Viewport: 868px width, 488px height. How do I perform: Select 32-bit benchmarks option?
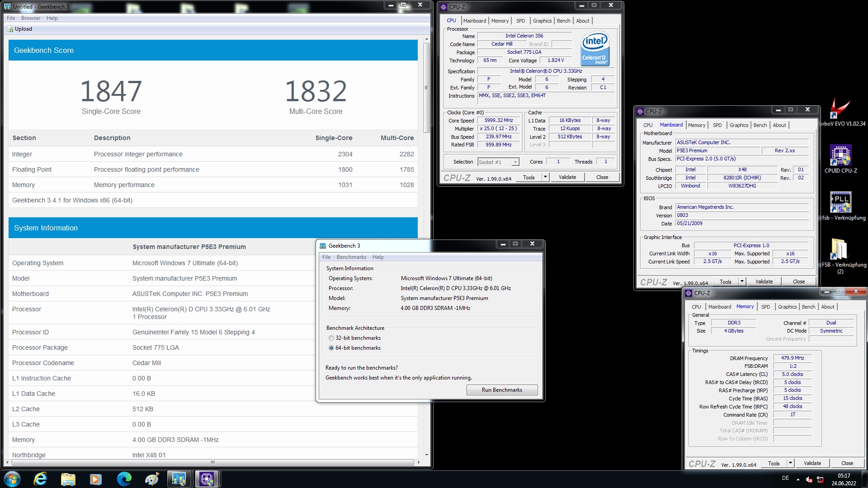click(355, 338)
